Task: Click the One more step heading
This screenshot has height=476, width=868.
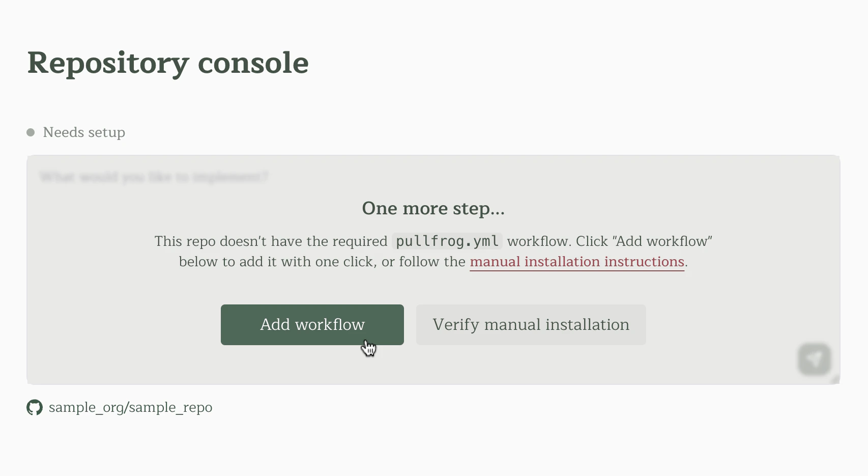Action: point(432,208)
